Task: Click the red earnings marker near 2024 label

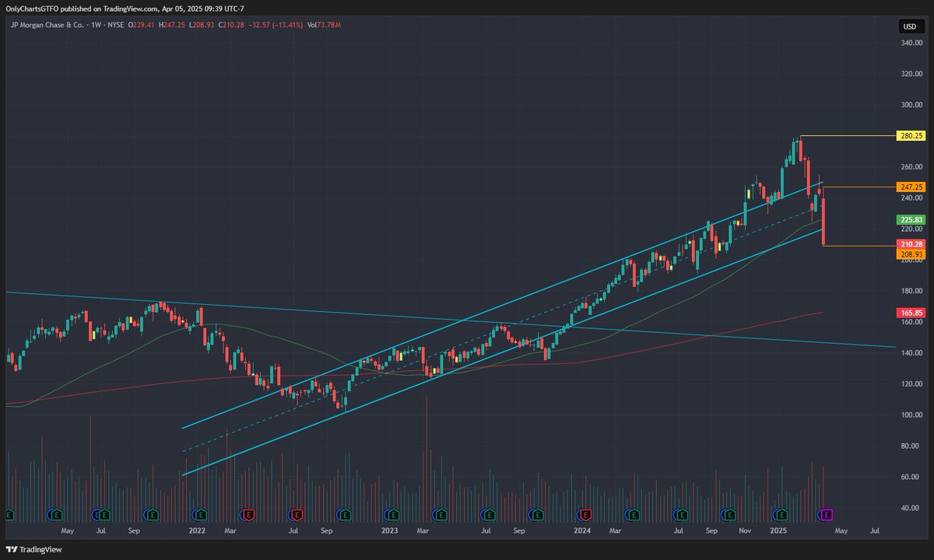Action: click(585, 514)
